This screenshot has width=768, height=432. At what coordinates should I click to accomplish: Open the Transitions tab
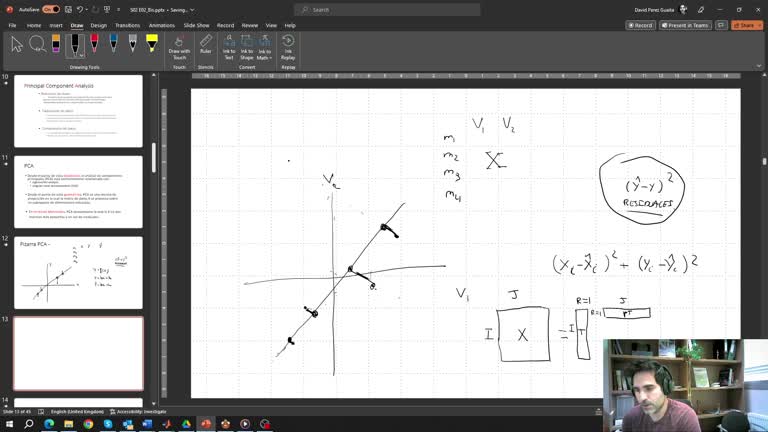tap(127, 25)
